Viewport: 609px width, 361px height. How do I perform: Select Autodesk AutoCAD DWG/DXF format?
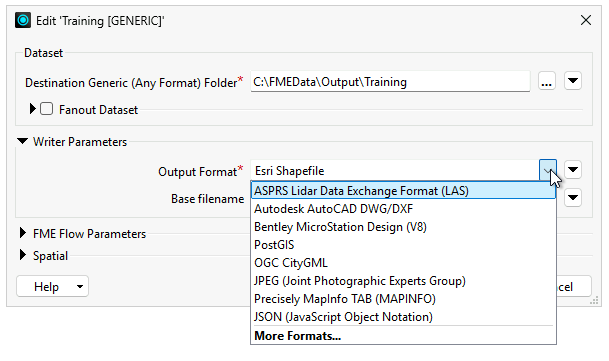pyautogui.click(x=403, y=209)
